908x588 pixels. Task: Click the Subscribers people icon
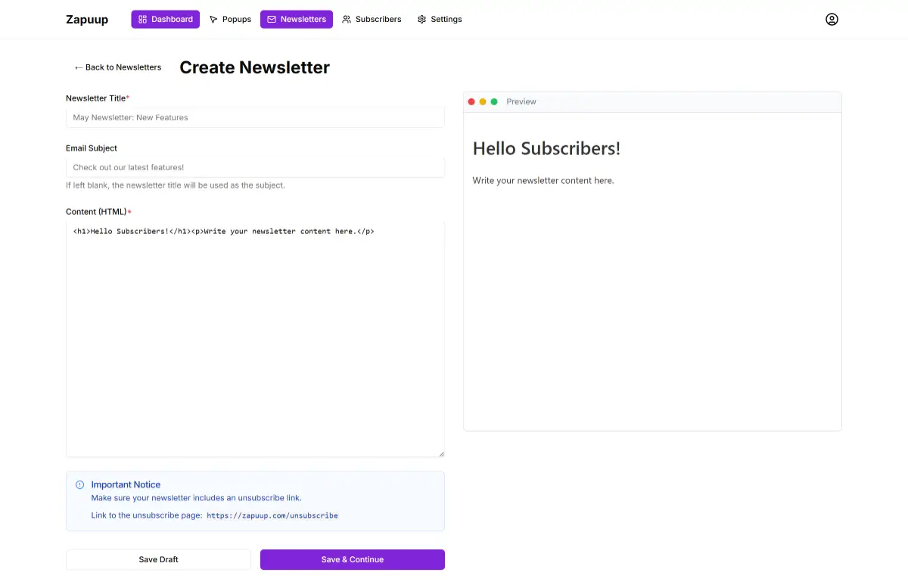point(347,19)
